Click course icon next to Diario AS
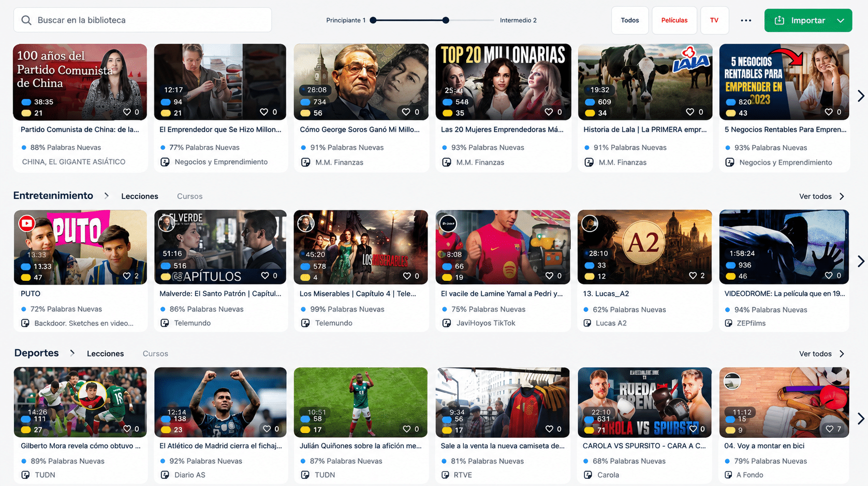The width and height of the screenshot is (868, 486). click(165, 475)
